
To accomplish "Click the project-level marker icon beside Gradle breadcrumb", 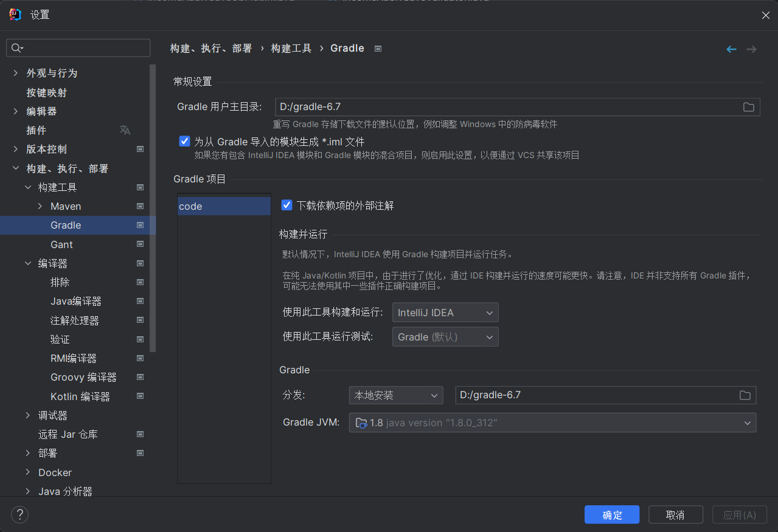I will (378, 49).
